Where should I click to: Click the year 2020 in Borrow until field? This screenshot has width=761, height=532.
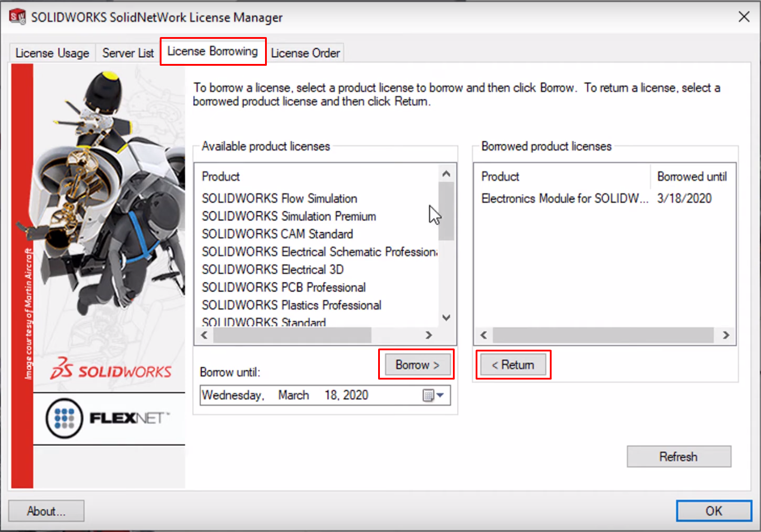(x=356, y=395)
